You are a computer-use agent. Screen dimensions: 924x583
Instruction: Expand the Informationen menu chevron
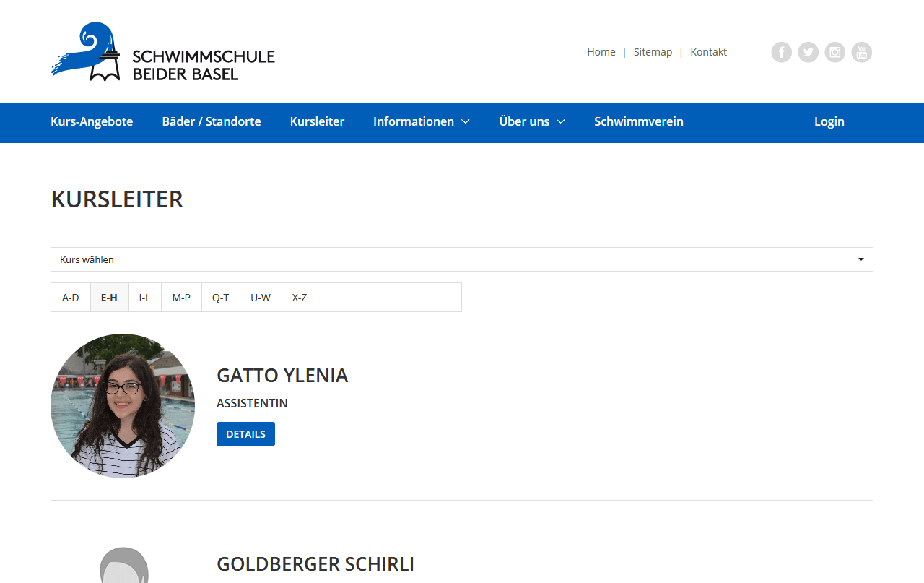(466, 122)
